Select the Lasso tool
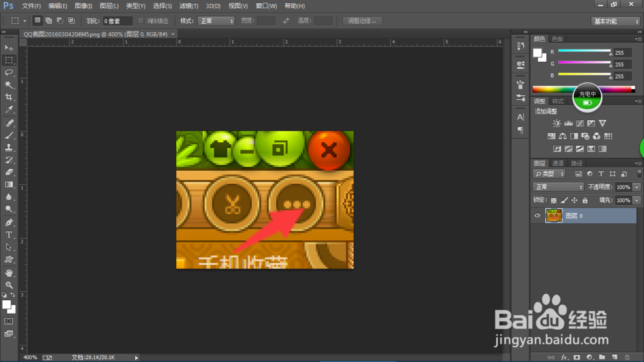 point(8,73)
